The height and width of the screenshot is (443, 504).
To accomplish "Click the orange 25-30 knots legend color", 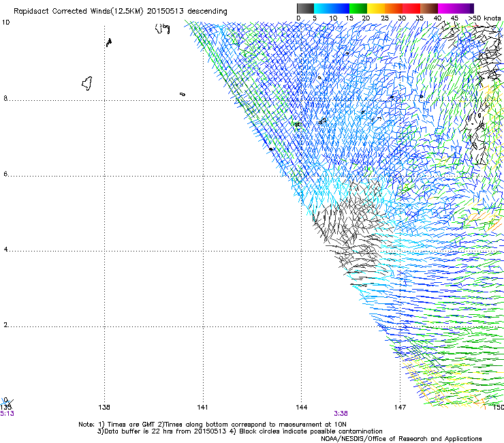I will pos(394,8).
